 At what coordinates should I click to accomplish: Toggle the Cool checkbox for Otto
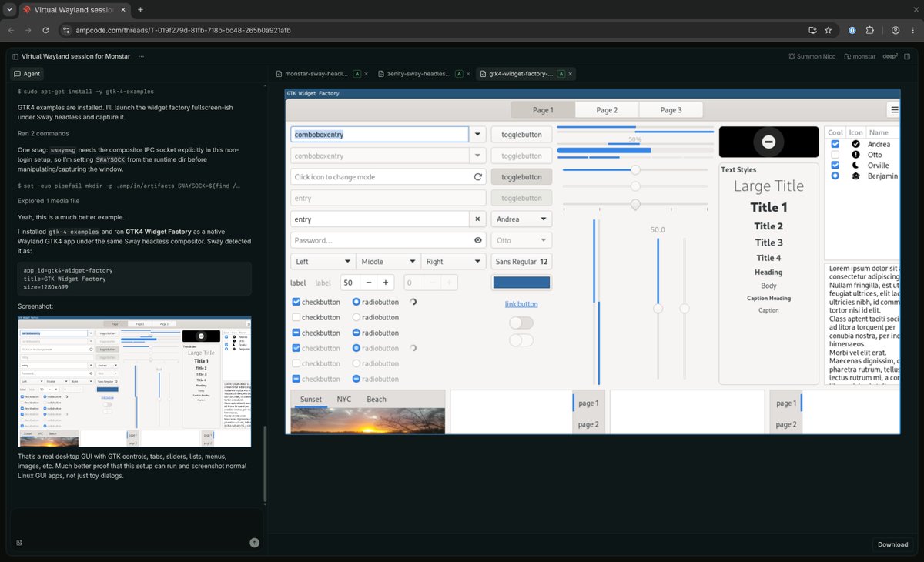coord(835,155)
